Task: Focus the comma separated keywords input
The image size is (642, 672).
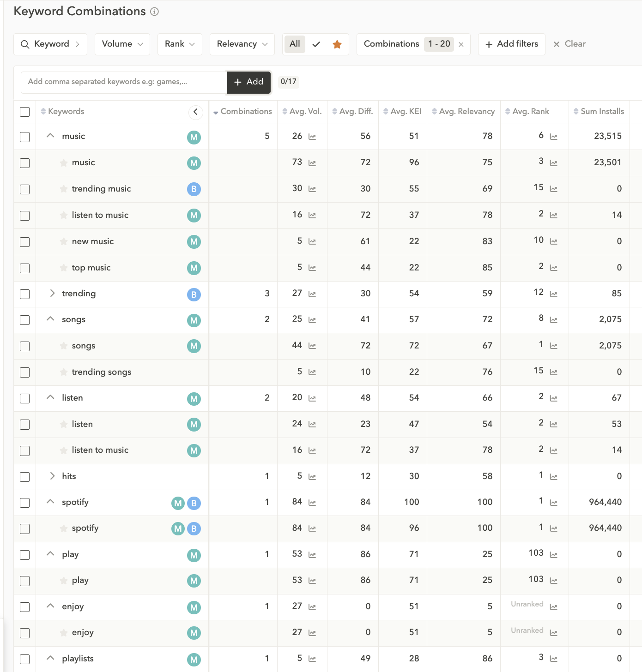Action: (x=124, y=82)
